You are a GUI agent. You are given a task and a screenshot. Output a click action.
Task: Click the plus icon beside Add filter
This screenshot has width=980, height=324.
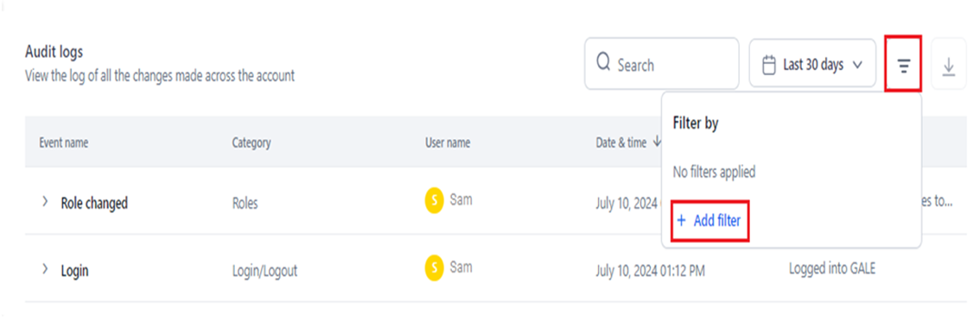(x=681, y=220)
